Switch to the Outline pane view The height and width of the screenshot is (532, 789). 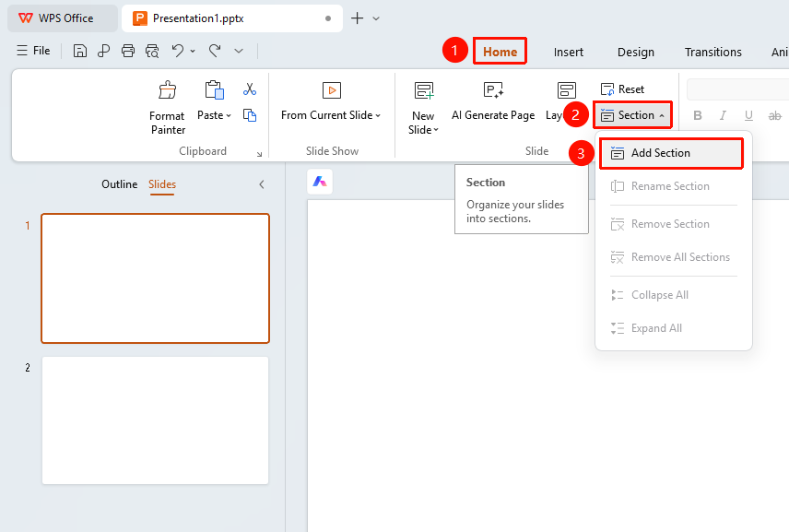click(x=119, y=184)
